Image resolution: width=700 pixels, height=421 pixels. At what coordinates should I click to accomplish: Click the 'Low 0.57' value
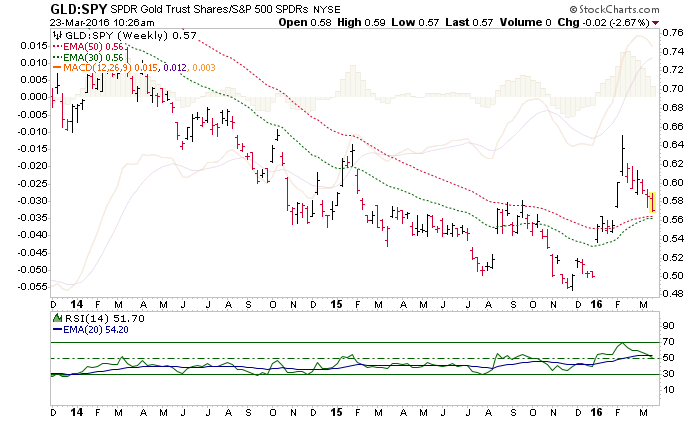(x=415, y=22)
